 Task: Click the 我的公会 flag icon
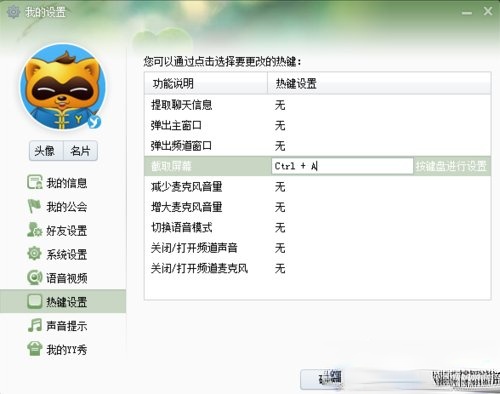click(34, 206)
